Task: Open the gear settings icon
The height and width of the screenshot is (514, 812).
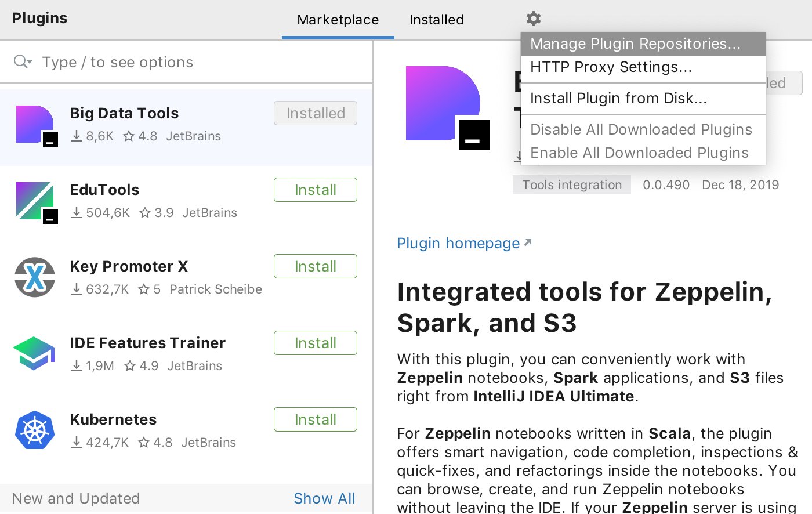Action: coord(534,19)
